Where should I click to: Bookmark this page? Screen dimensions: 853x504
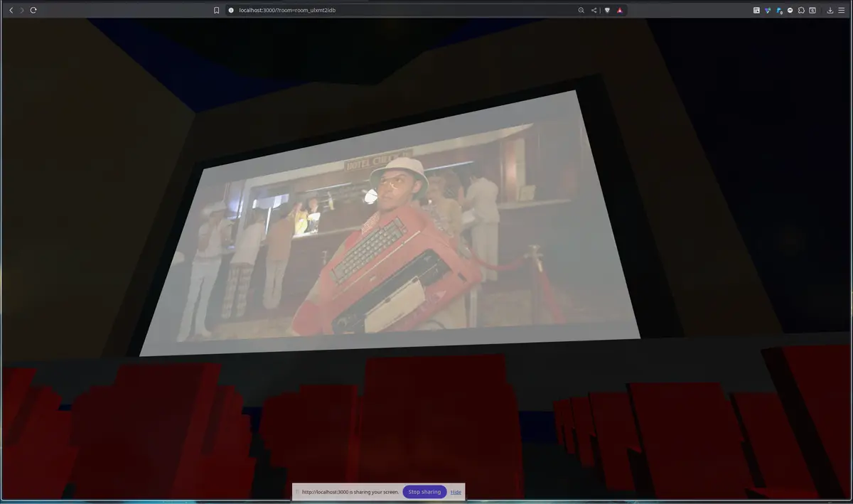[217, 10]
